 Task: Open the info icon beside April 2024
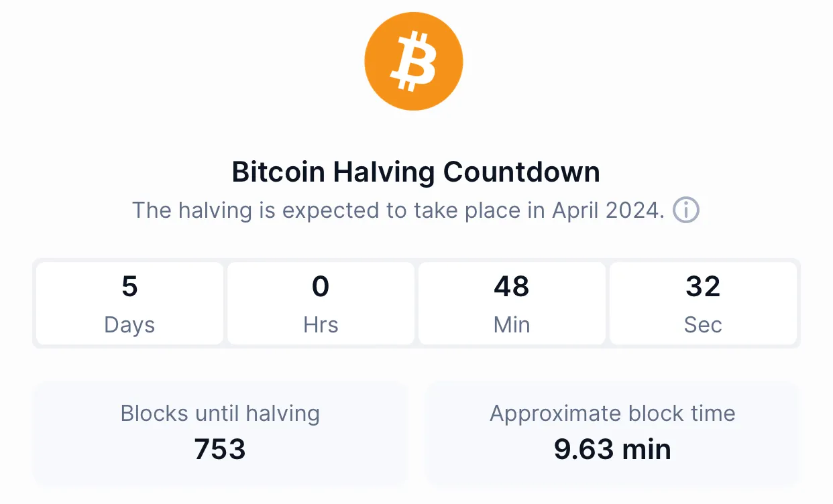pyautogui.click(x=686, y=210)
